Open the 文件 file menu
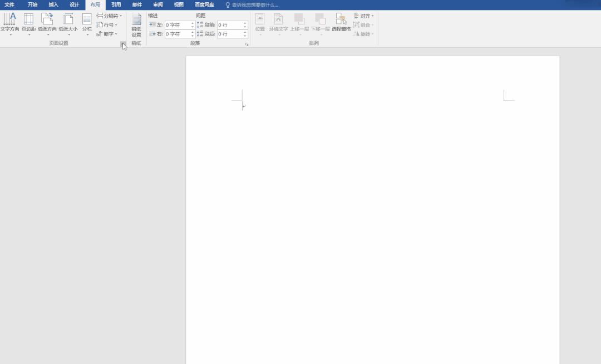The height and width of the screenshot is (364, 601). pyautogui.click(x=9, y=4)
